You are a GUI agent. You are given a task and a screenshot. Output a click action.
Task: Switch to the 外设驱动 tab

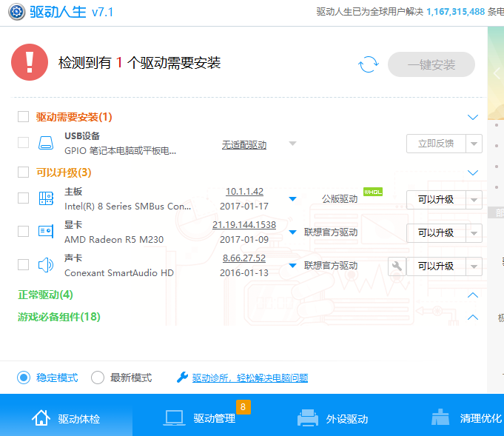point(333,415)
